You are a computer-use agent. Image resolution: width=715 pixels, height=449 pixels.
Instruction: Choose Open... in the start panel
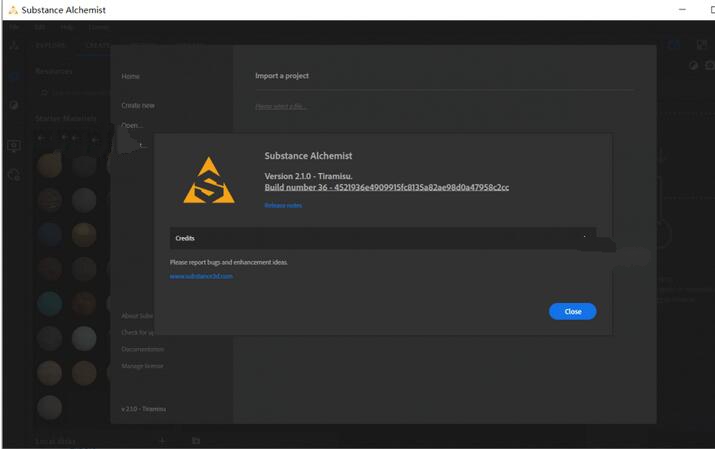click(x=132, y=125)
